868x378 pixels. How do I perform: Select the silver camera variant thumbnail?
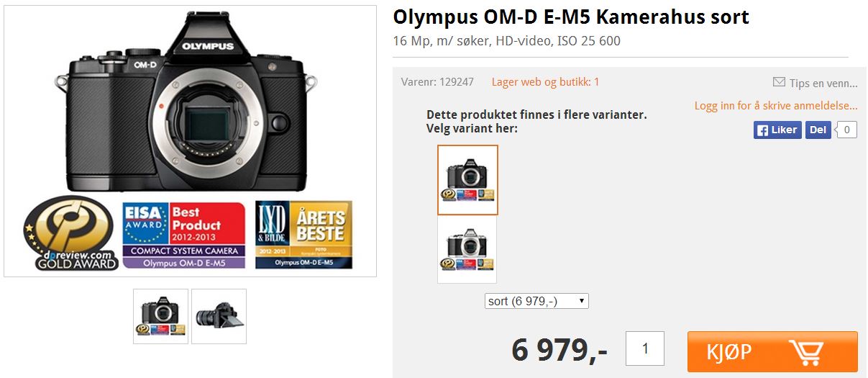467,250
